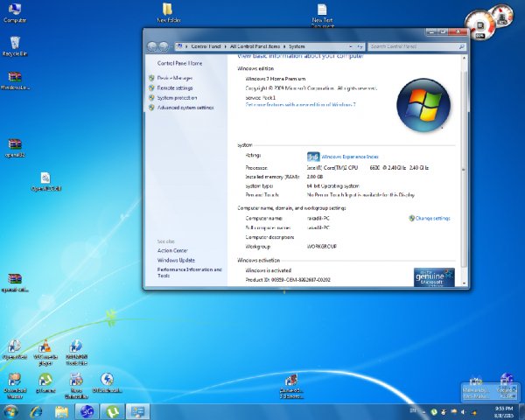Open Action Center link
The image size is (525, 420).
[x=172, y=250]
